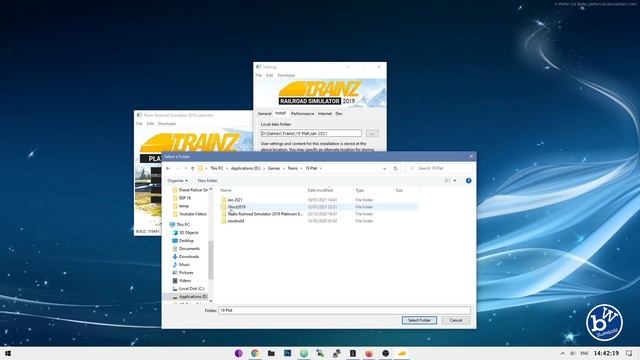Click browse button beside Local data folder
The image size is (640, 360).
pyautogui.click(x=372, y=133)
